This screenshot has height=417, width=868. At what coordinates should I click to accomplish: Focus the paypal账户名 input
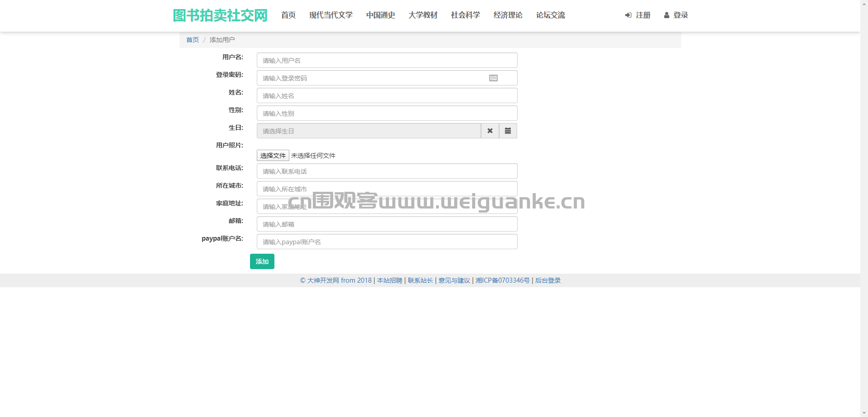pos(387,242)
